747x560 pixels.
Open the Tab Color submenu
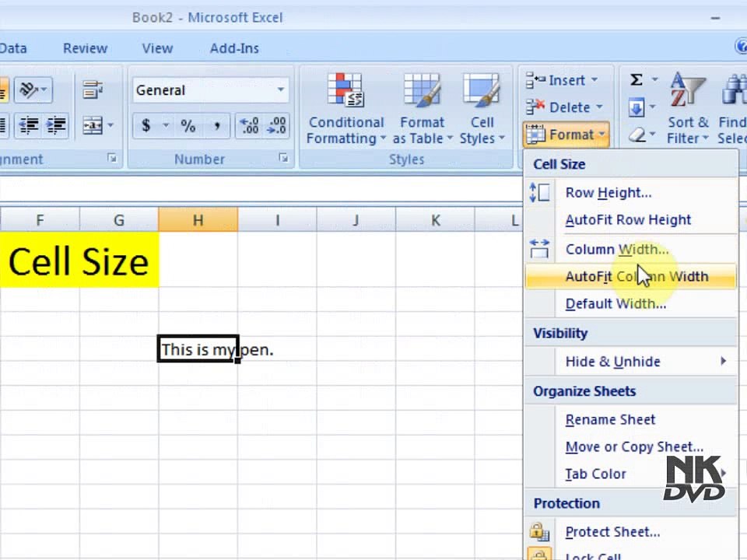631,474
